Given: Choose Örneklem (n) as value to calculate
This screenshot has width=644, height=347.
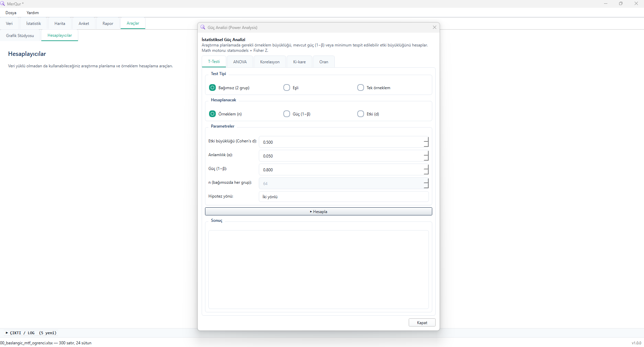Looking at the screenshot, I should point(225,114).
